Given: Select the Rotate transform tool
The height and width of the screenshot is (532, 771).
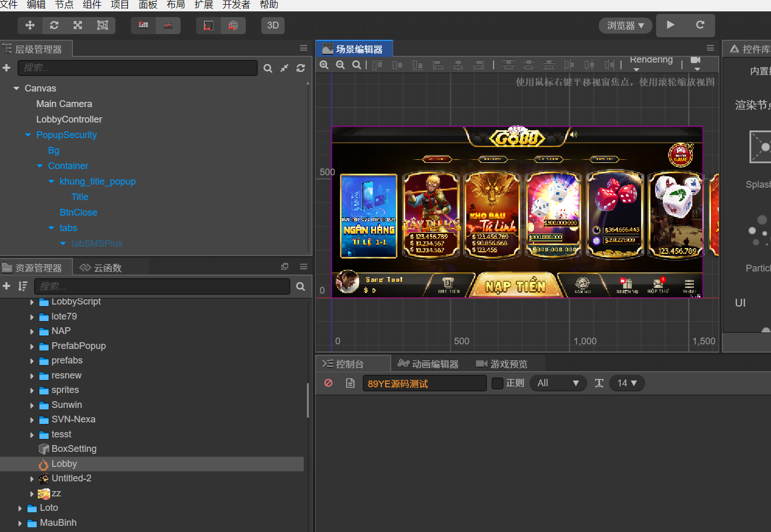Looking at the screenshot, I should 54,25.
